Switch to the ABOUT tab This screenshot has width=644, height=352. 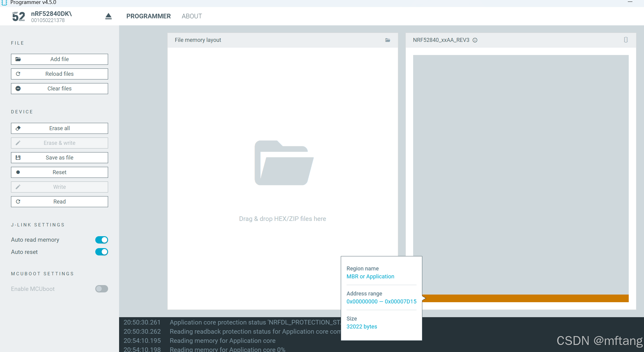point(192,16)
